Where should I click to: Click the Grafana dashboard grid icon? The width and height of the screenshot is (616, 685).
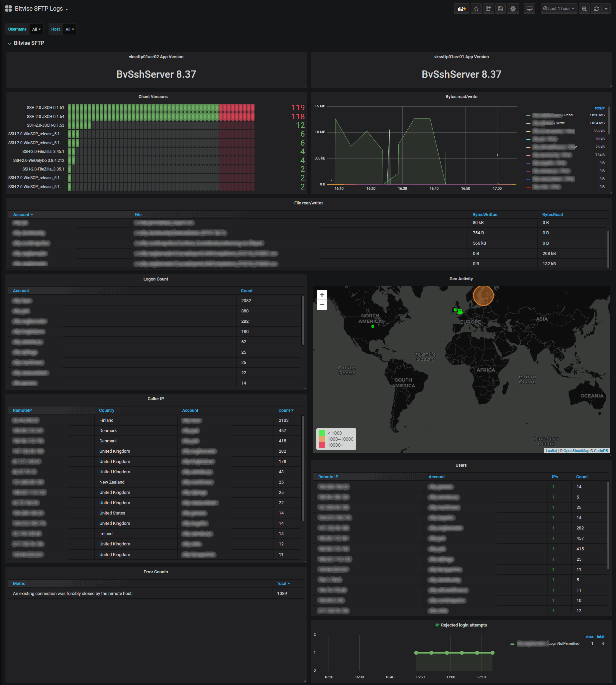click(8, 9)
